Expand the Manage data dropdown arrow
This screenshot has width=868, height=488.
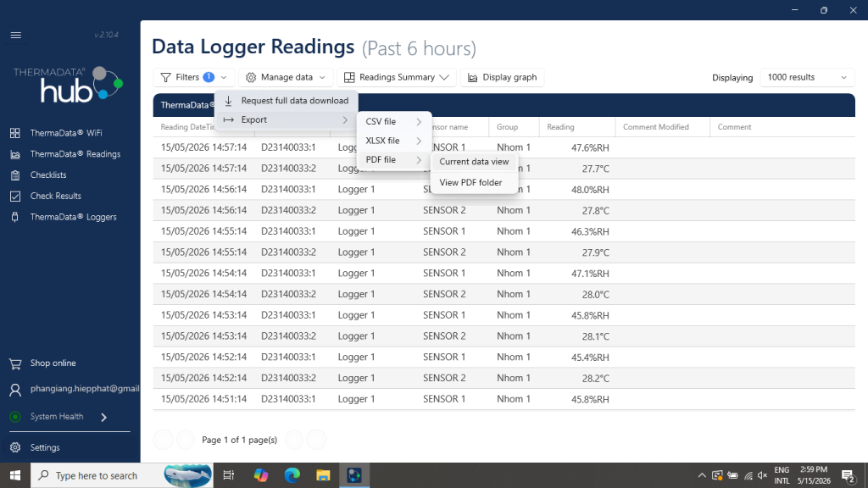coord(322,77)
